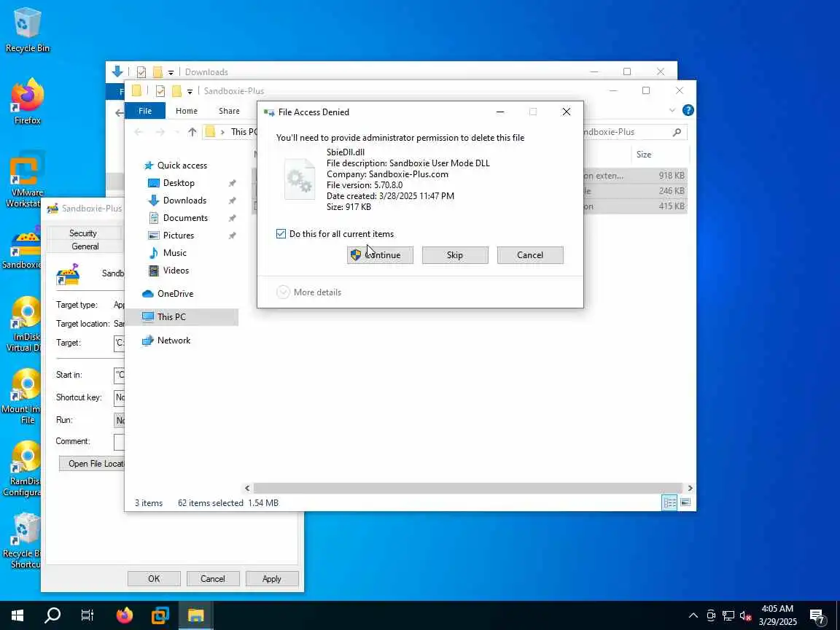Select This PC in navigation pane
The height and width of the screenshot is (630, 840).
tap(171, 316)
